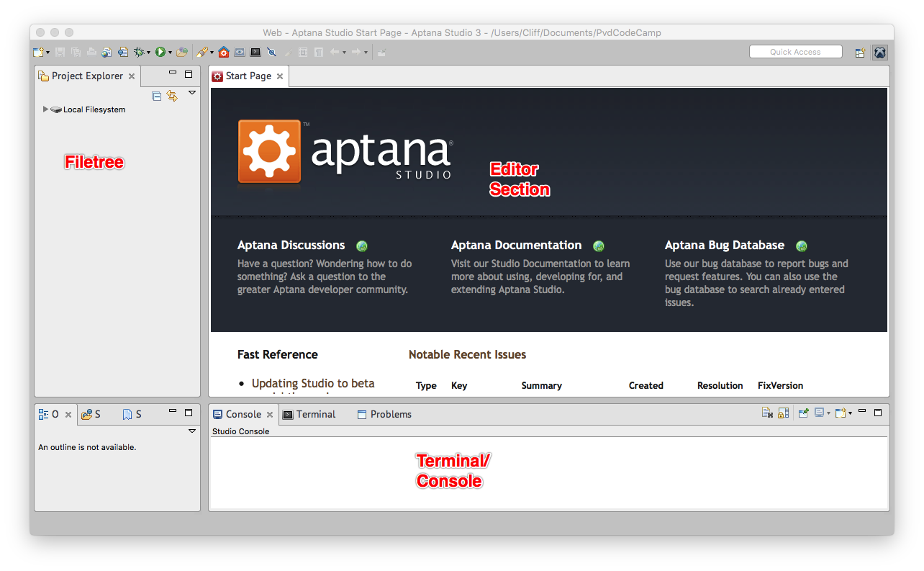Toggle Scroll Lock in the Console
This screenshot has width=924, height=571.
pos(783,413)
